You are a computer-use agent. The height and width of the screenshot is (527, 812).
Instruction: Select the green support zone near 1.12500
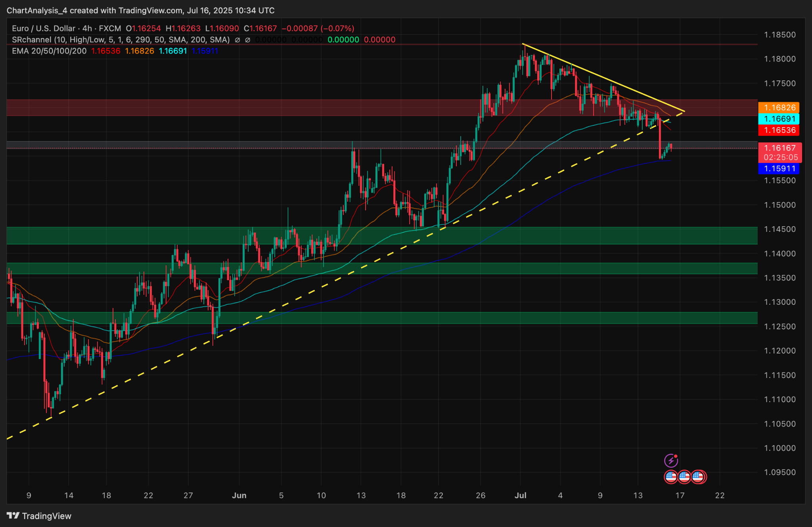tap(382, 318)
